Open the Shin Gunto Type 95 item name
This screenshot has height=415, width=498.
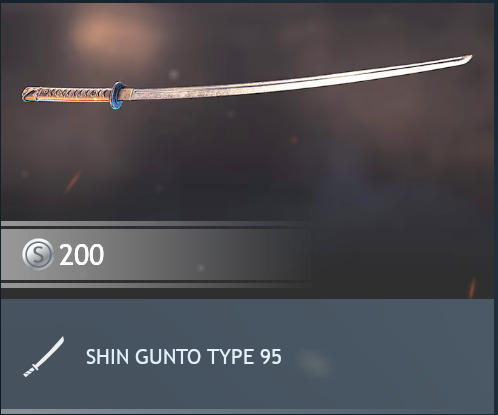click(184, 357)
